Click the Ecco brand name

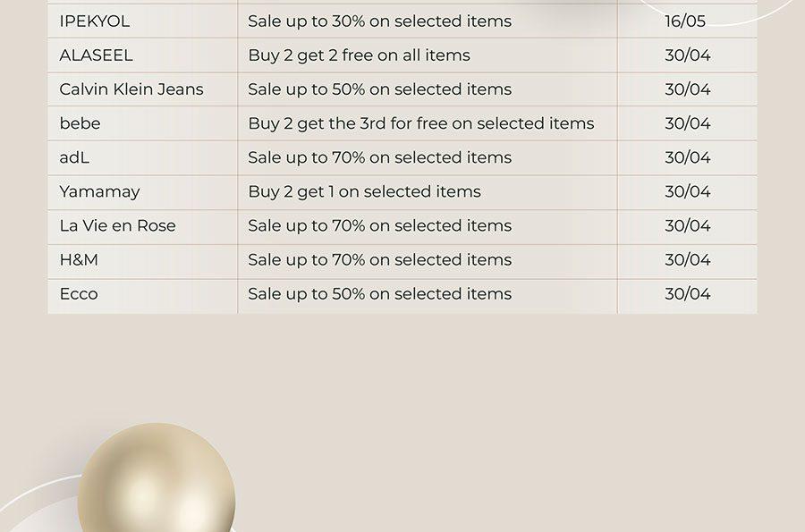[79, 294]
